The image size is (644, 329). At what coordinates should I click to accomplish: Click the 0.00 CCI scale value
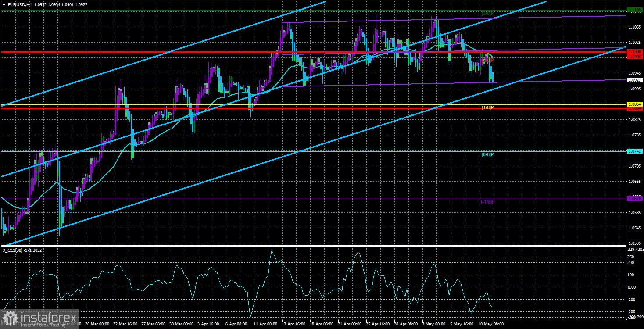click(632, 287)
